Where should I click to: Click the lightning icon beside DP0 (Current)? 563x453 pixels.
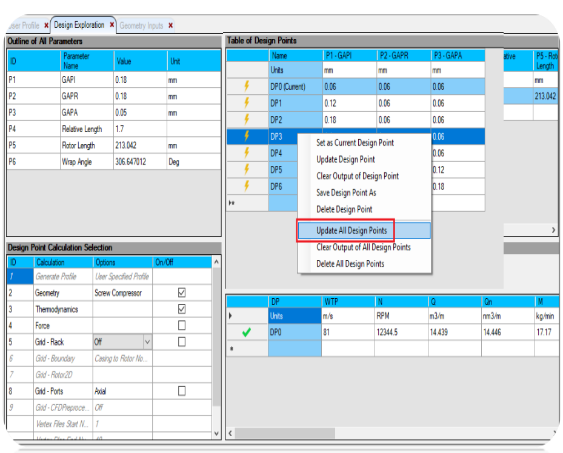pyautogui.click(x=247, y=86)
